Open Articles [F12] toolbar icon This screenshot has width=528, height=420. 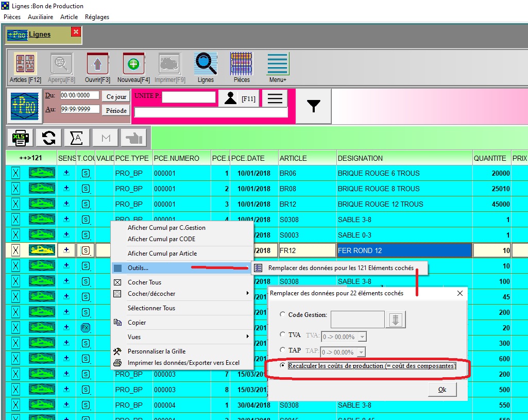tap(25, 64)
